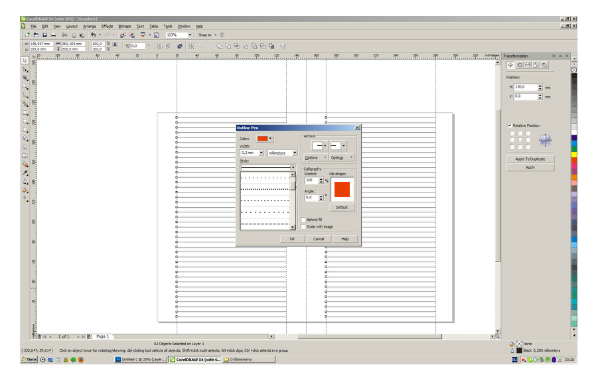This screenshot has height=379, width=600.
Task: Open the width units millimeters dropdown
Action: tap(295, 153)
